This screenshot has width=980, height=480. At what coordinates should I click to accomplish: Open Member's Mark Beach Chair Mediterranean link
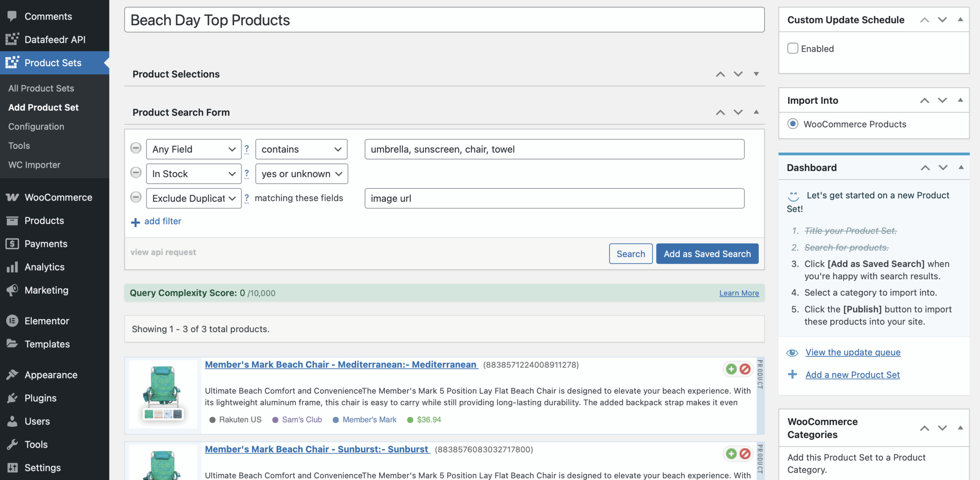(x=341, y=364)
